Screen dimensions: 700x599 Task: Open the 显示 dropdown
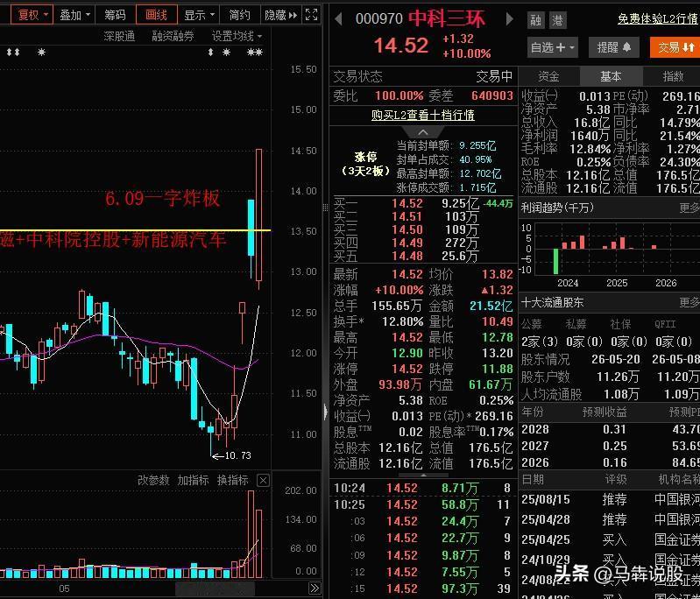[199, 15]
